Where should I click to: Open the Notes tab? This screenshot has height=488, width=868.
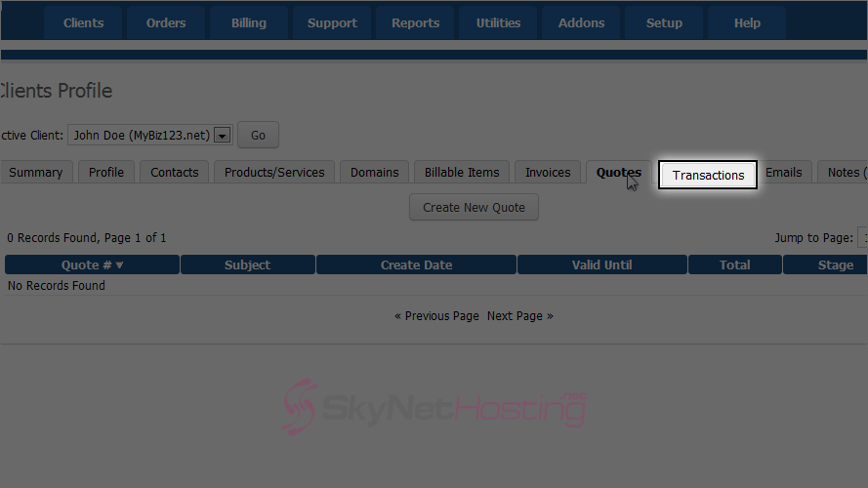point(843,172)
